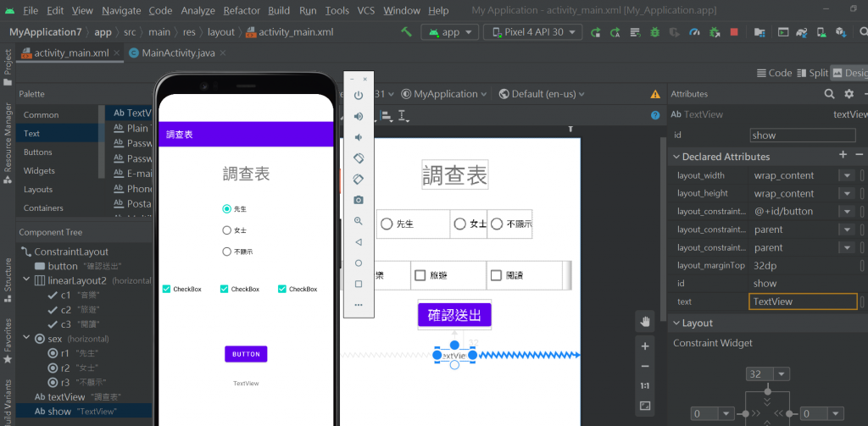Click the emulator rotate right icon
868x426 pixels.
click(359, 179)
